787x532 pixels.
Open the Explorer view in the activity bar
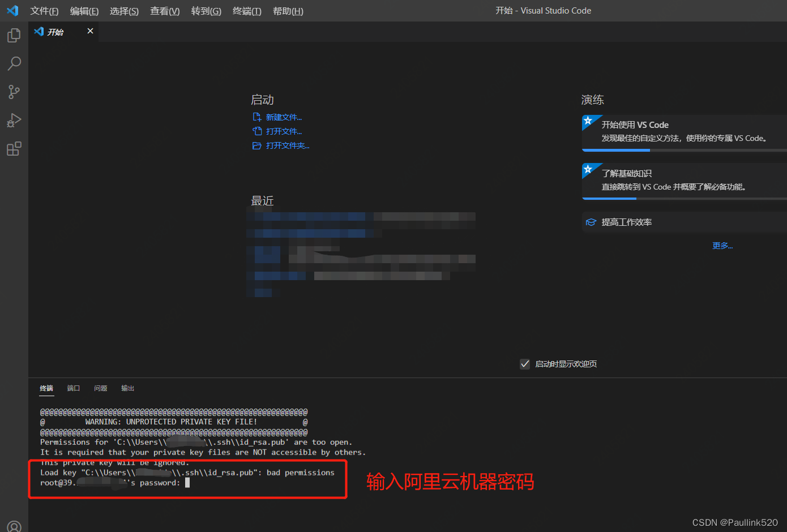pos(14,35)
